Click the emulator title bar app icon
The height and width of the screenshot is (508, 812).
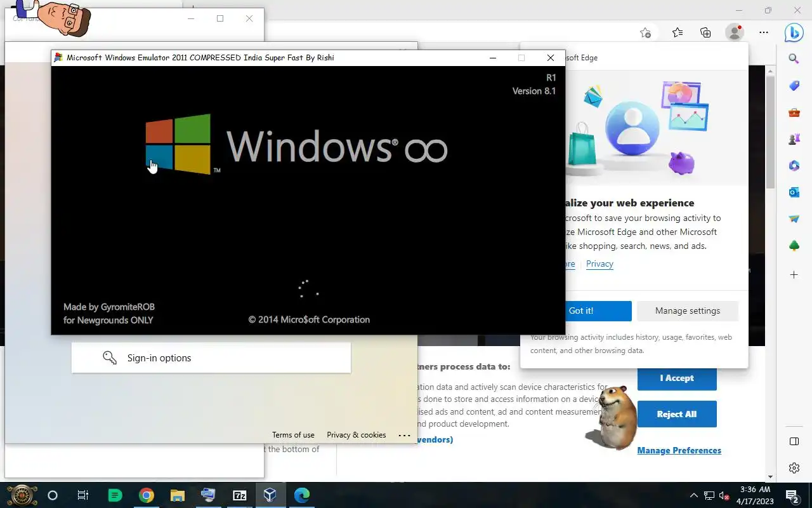tap(58, 57)
